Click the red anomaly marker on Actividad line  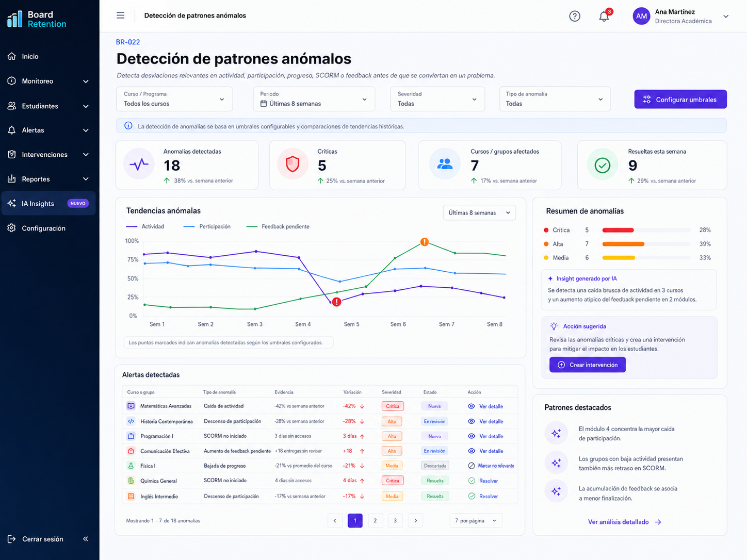pos(336,302)
